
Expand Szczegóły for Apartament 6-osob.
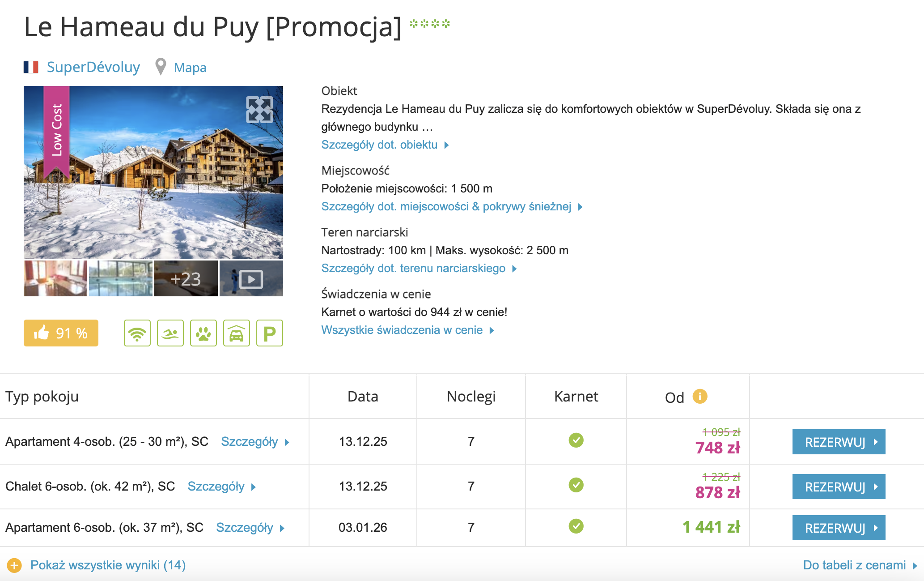click(250, 528)
